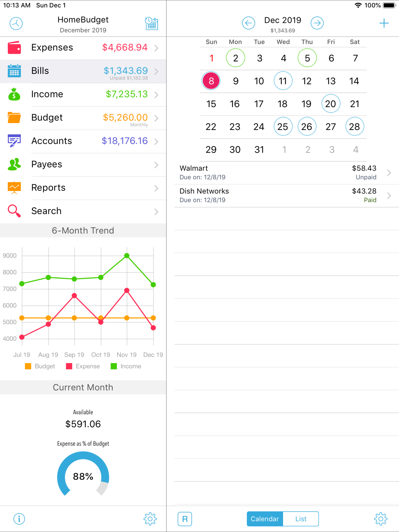
Task: Tap the orange Budget folder icon
Action: click(14, 118)
